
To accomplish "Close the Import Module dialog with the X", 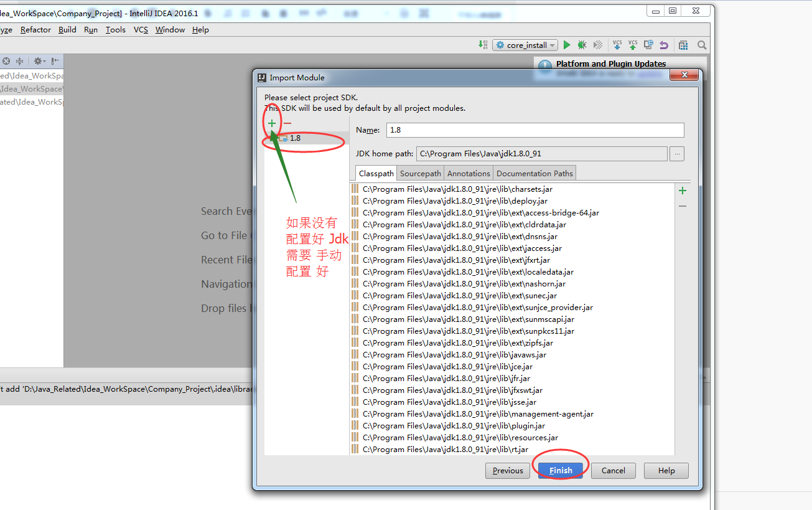I will coord(684,75).
